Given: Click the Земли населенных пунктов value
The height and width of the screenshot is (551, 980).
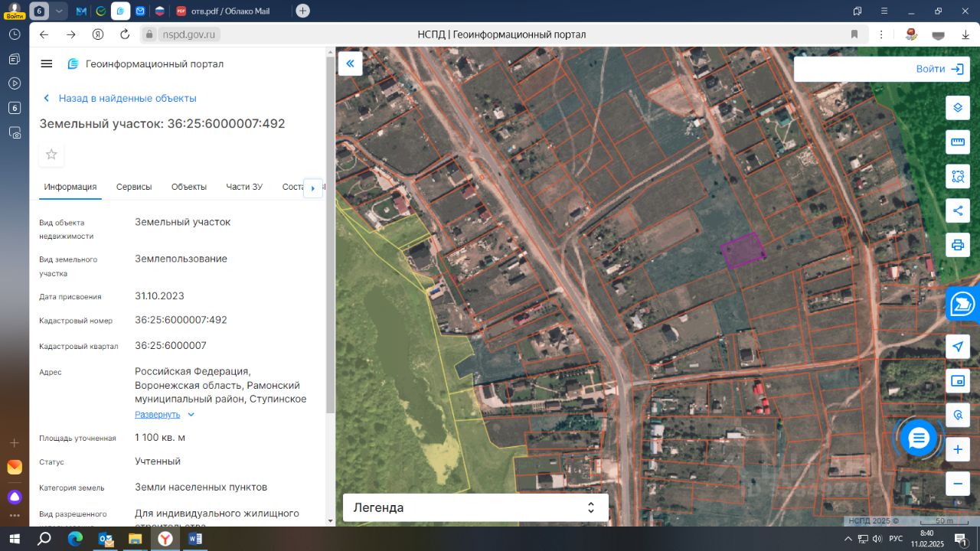Looking at the screenshot, I should (201, 487).
